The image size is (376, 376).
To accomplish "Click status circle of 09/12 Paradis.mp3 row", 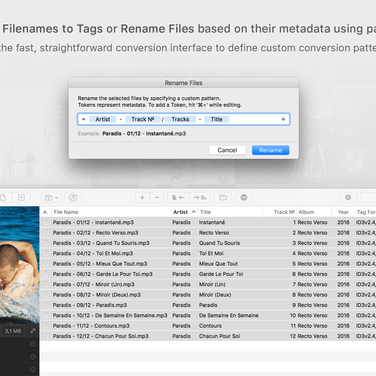I will point(46,305).
